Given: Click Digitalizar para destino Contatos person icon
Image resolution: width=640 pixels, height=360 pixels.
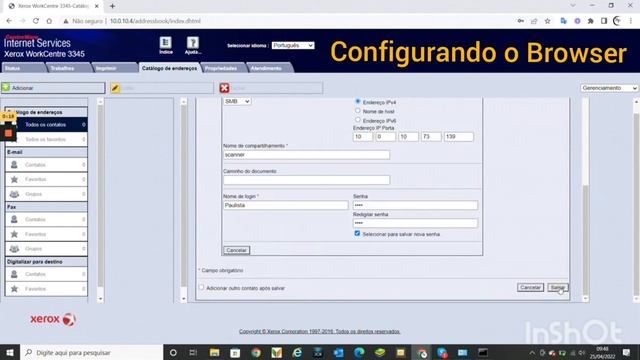Looking at the screenshot, I should pos(14,274).
